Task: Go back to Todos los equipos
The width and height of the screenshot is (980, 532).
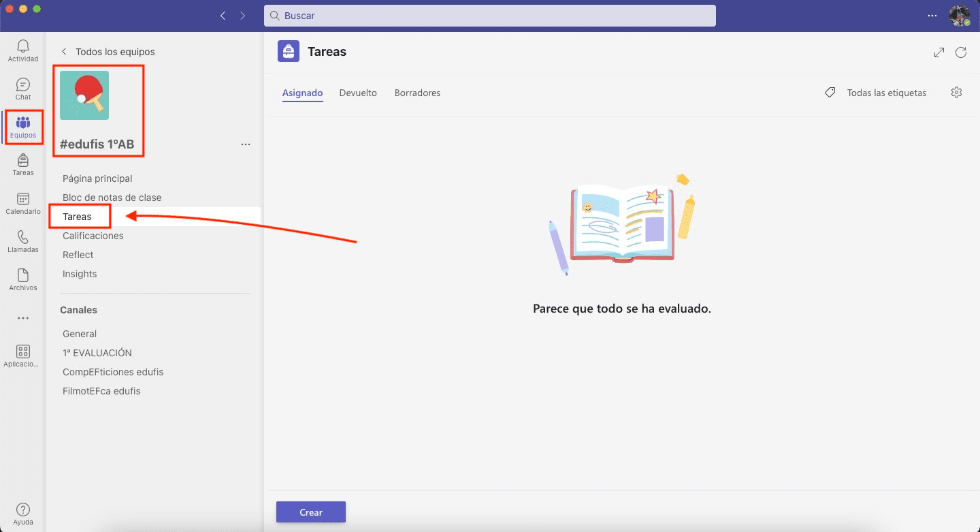Action: click(x=108, y=52)
